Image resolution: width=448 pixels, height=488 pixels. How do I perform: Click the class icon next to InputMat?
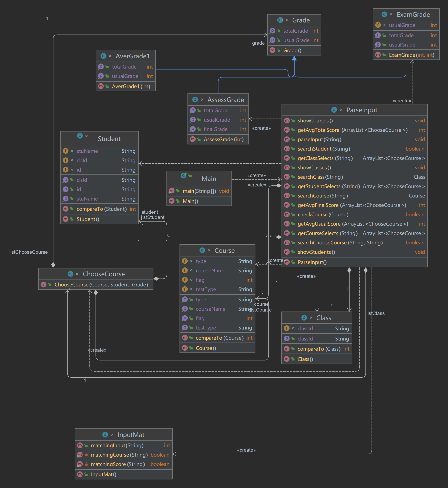[105, 435]
